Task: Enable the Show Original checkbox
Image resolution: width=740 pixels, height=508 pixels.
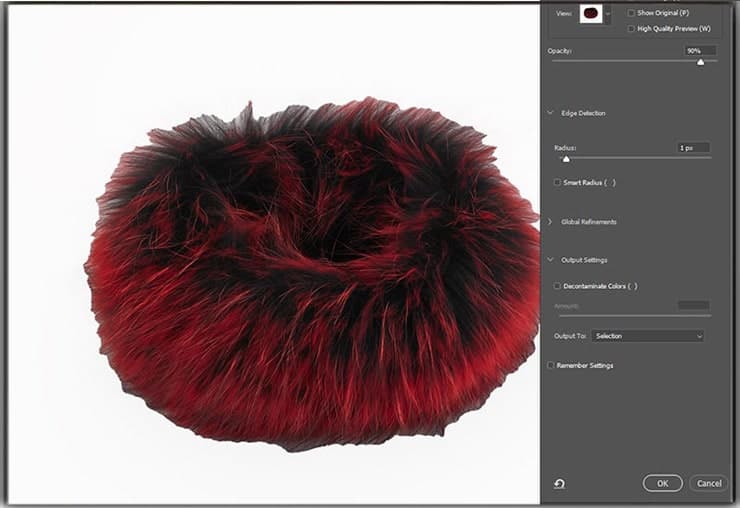Action: [631, 13]
